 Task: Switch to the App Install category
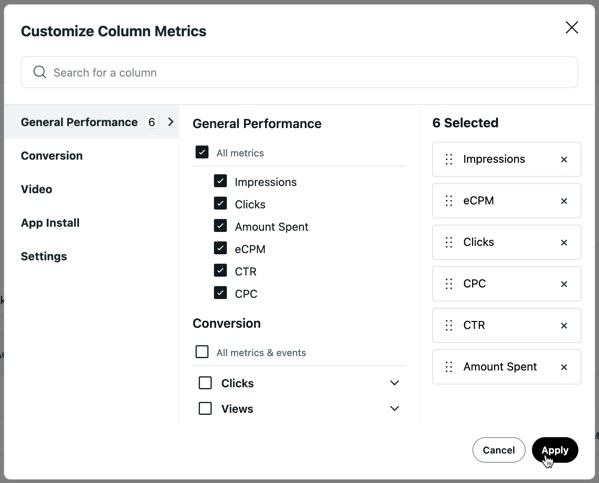pyautogui.click(x=50, y=223)
